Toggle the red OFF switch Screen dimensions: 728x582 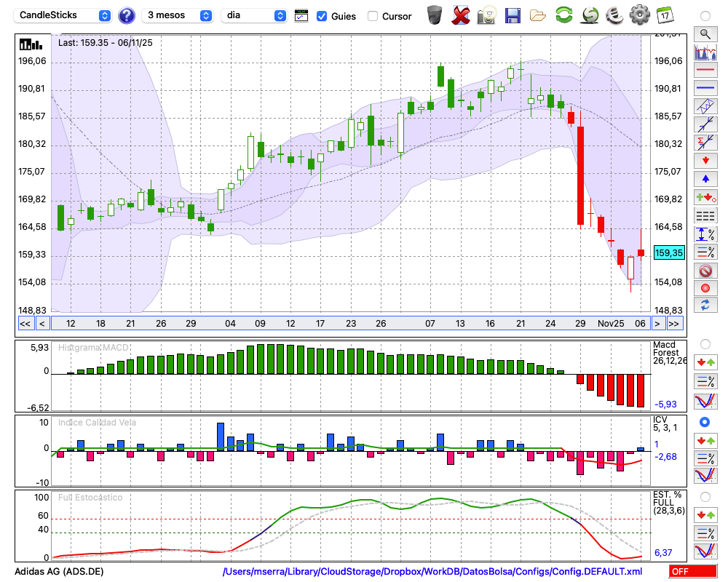(x=693, y=571)
